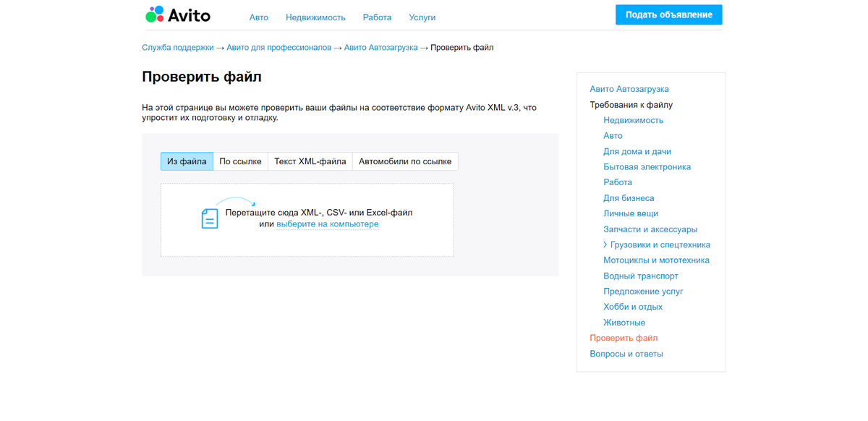Open Для дома и дачи sidebar link
This screenshot has width=868, height=421.
click(637, 151)
